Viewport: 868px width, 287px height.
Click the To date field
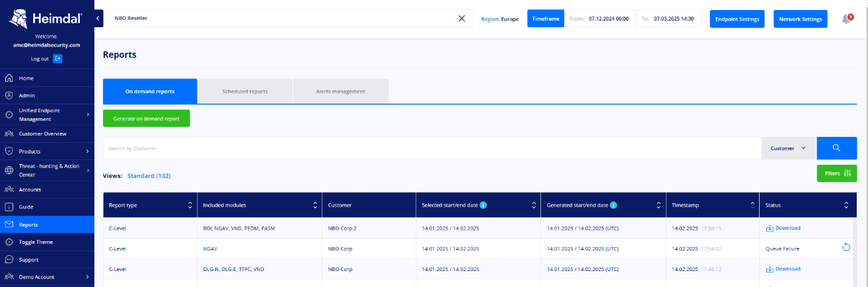coord(669,19)
